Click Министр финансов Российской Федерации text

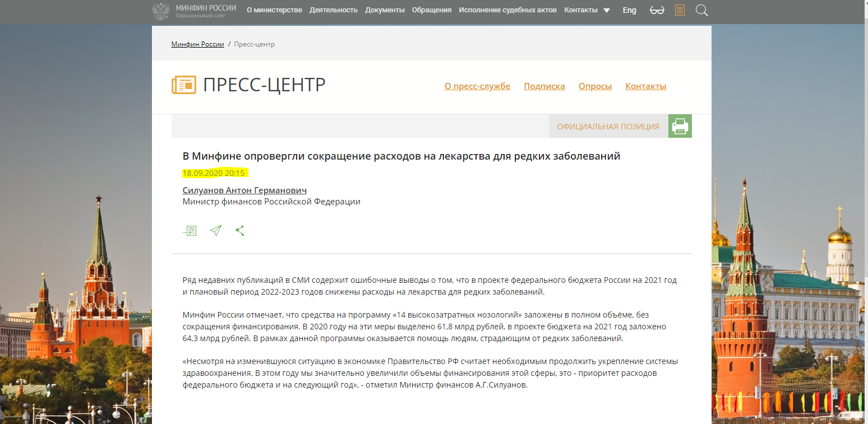(x=271, y=202)
